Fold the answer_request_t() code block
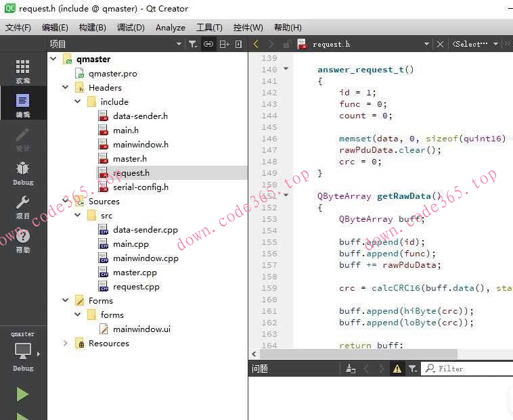Screen dimensions: 513x420 click(286, 68)
